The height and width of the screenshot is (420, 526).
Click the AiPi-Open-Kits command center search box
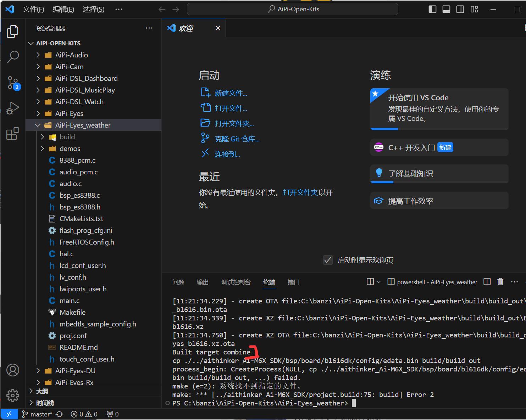pyautogui.click(x=293, y=9)
